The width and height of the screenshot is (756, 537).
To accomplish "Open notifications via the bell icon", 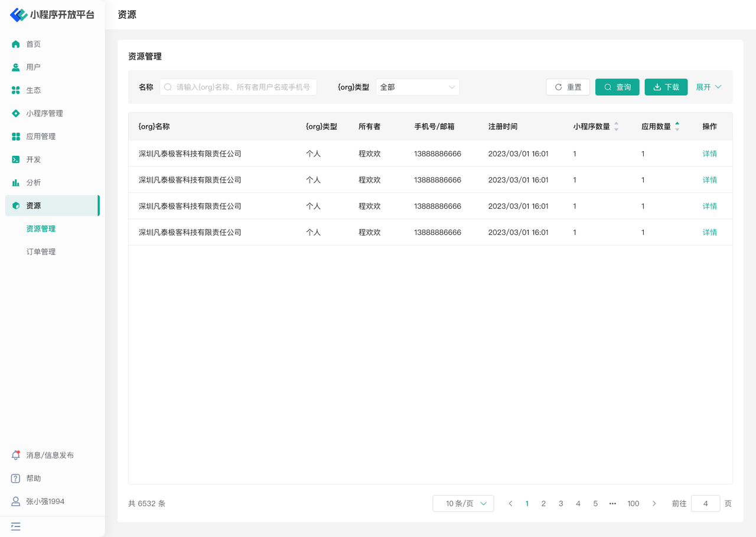I will 16,455.
